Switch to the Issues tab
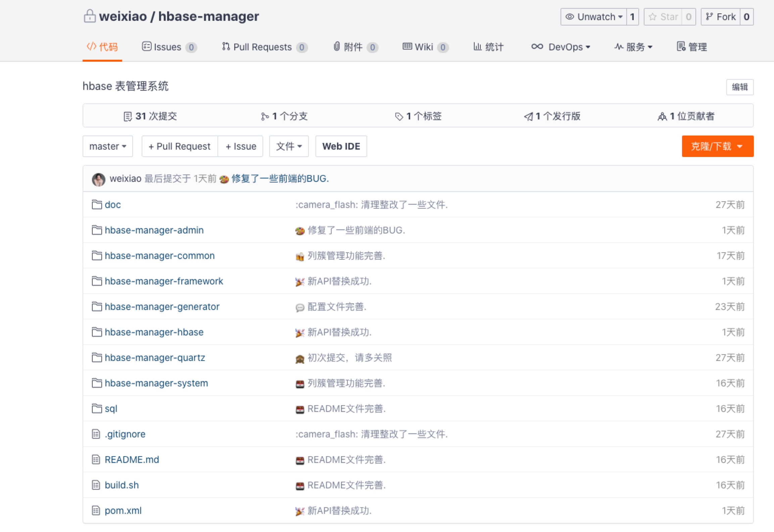Image resolution: width=774 pixels, height=532 pixels. 167,47
